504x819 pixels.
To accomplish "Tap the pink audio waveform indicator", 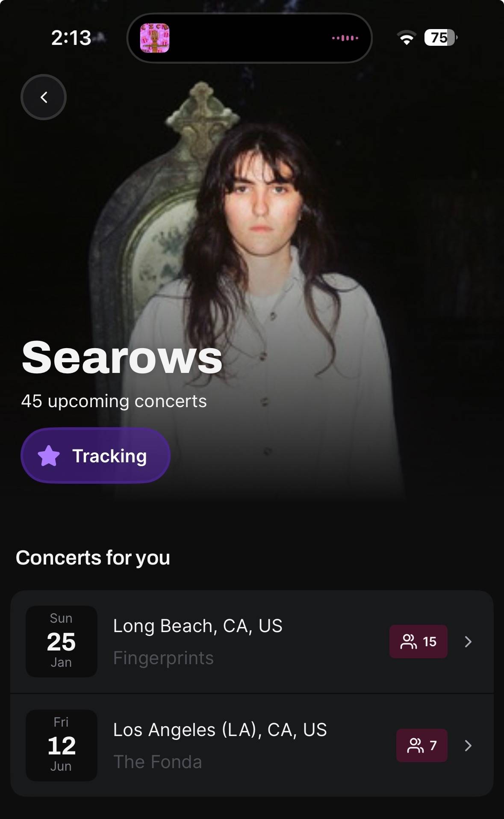I will point(345,38).
